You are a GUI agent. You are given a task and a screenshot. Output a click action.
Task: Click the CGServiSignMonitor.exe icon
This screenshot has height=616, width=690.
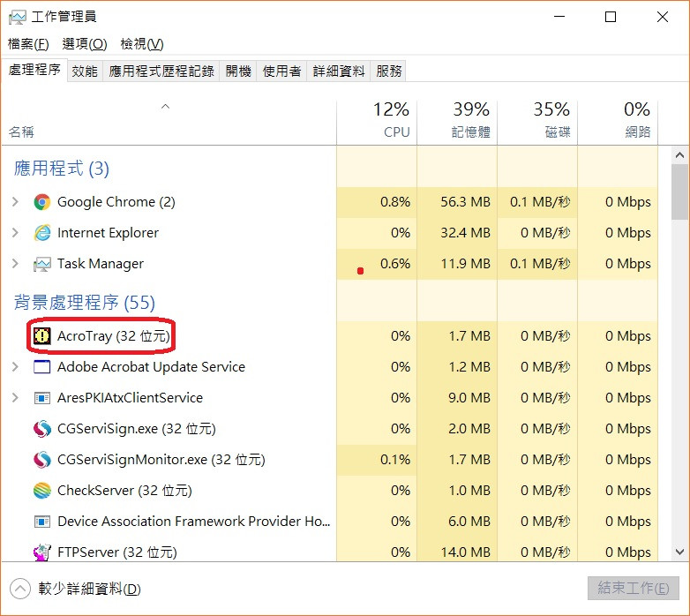click(42, 460)
